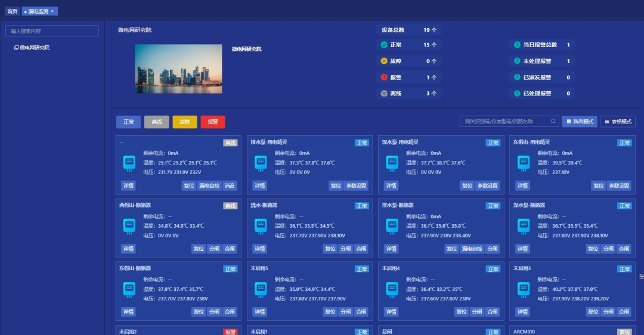Click 正常 status badge on 东假山-用电精灵 card
The image size is (644, 335).
(625, 143)
